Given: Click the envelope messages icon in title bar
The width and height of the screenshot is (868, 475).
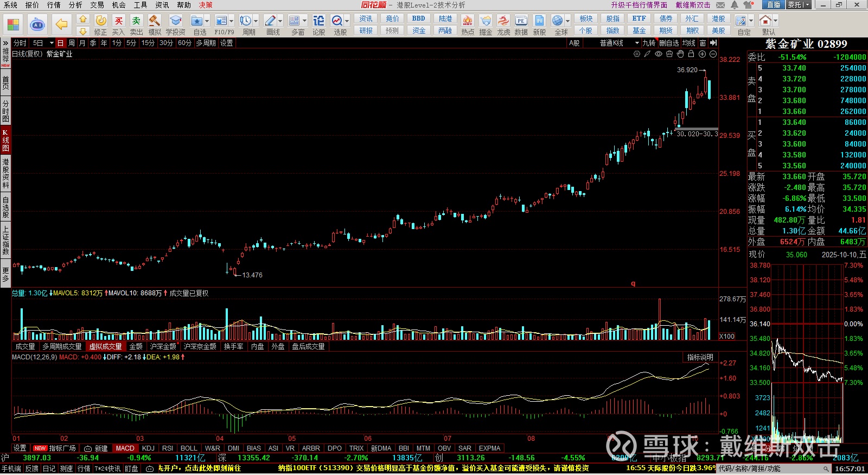Looking at the screenshot, I should [x=720, y=5].
